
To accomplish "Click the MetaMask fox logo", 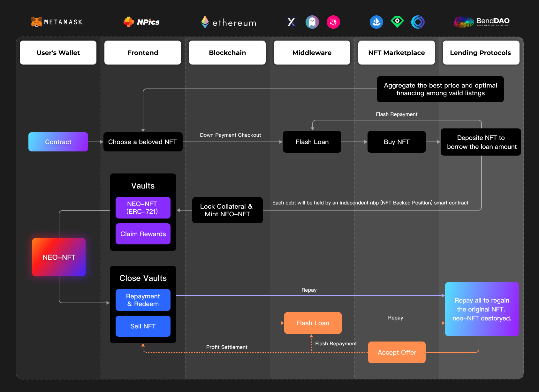I will pos(36,22).
